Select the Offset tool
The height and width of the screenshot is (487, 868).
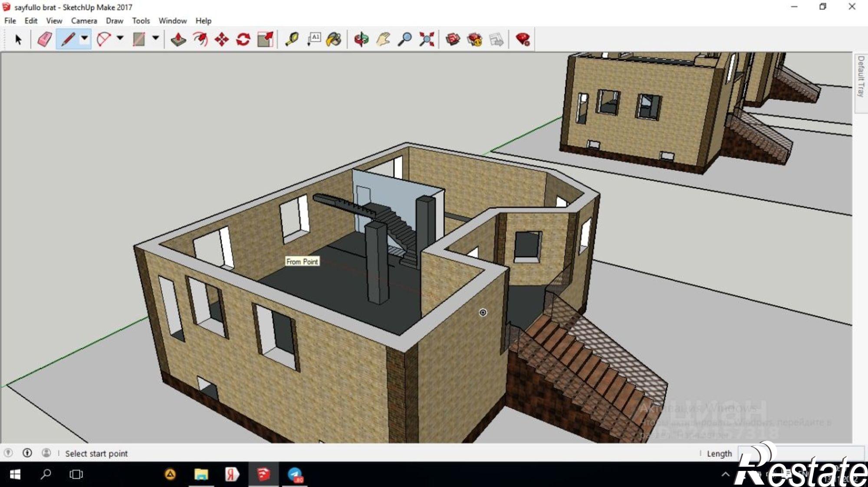[200, 39]
